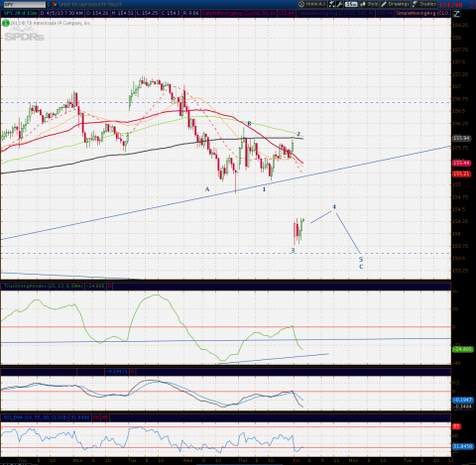Click the TrueStrengthIndex study label
The height and width of the screenshot is (465, 476).
click(x=43, y=286)
